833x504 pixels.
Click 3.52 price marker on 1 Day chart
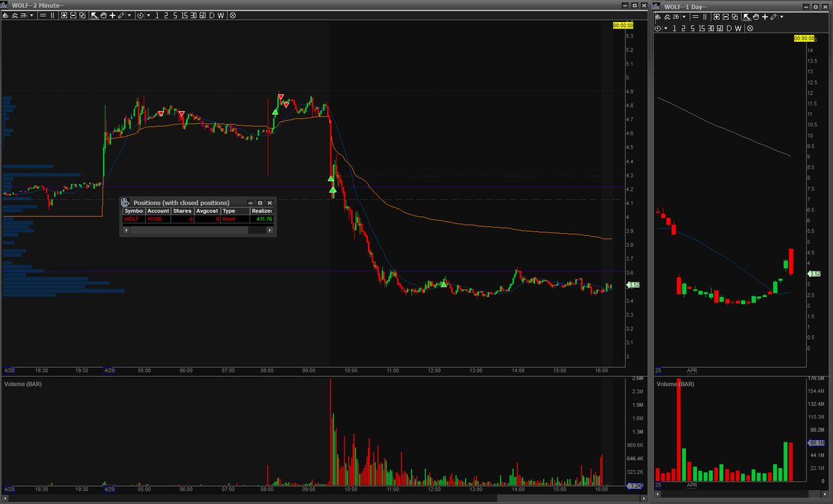(815, 274)
